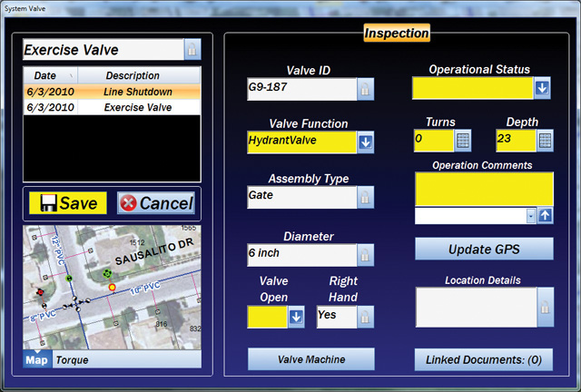The width and height of the screenshot is (581, 392).
Task: Click the lock icon beside Valve ID
Action: [364, 89]
